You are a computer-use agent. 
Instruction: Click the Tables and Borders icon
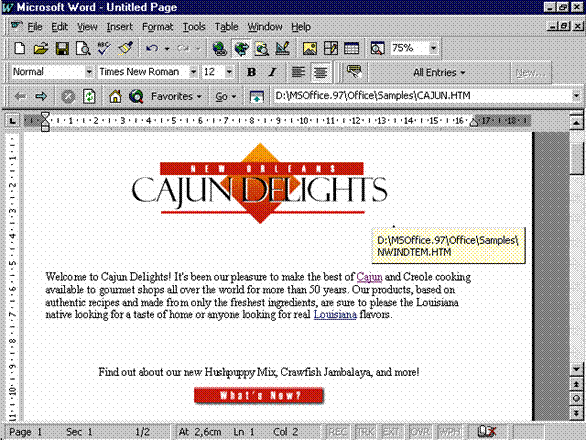coord(331,49)
